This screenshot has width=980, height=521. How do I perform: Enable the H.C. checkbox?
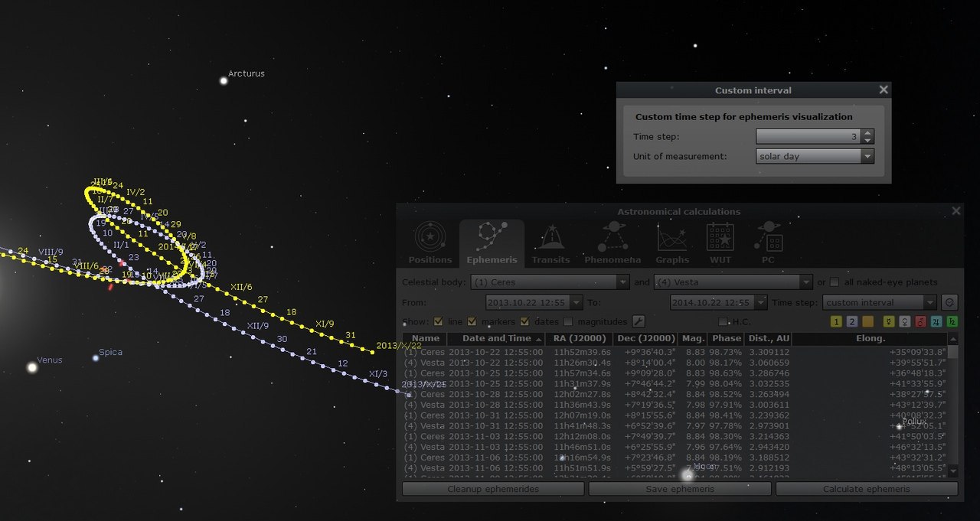723,321
